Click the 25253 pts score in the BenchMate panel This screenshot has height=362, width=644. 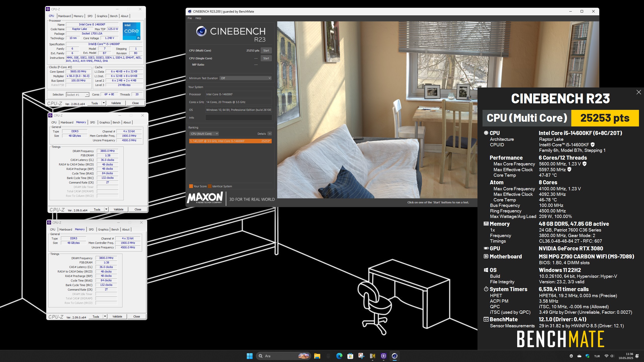[x=605, y=118]
